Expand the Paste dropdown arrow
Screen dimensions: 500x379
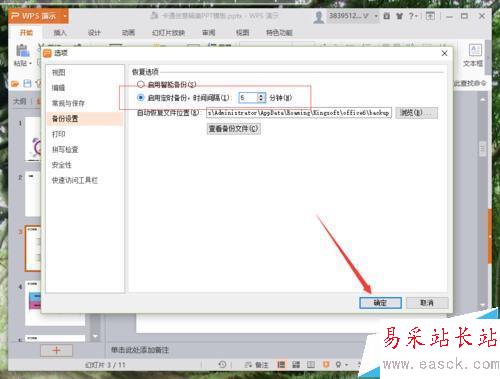(x=30, y=63)
